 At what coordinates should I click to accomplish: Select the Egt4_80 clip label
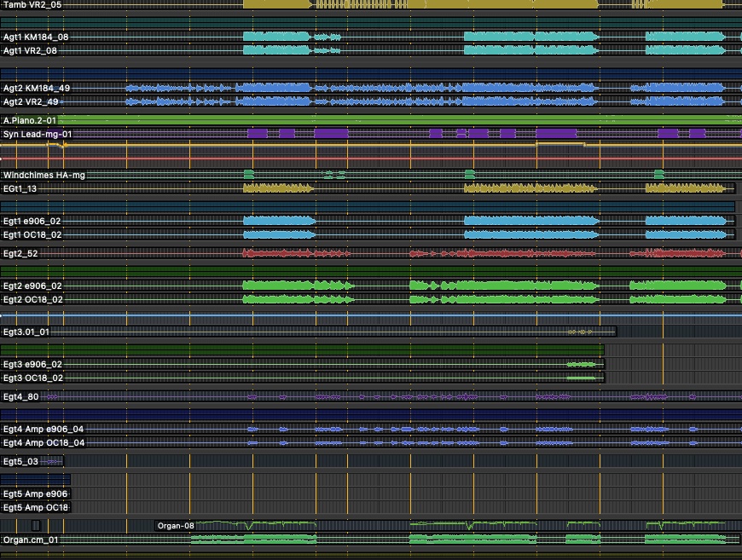pyautogui.click(x=20, y=397)
